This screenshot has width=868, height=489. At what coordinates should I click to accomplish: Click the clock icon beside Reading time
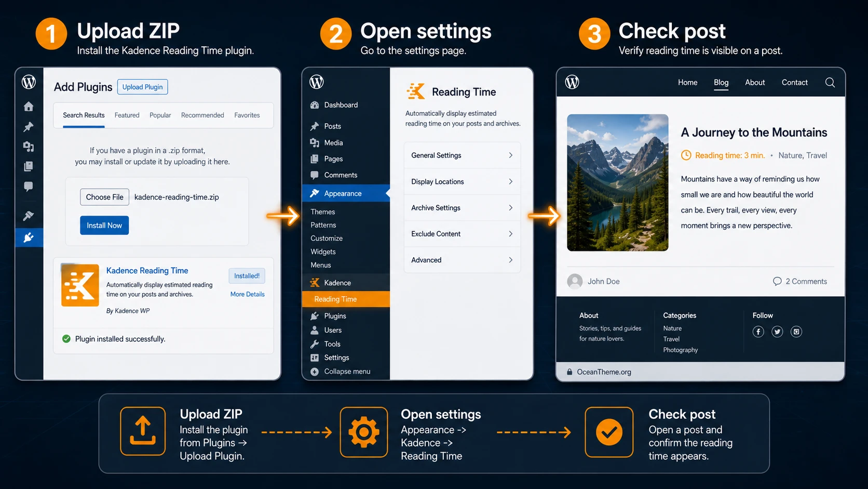coord(686,155)
